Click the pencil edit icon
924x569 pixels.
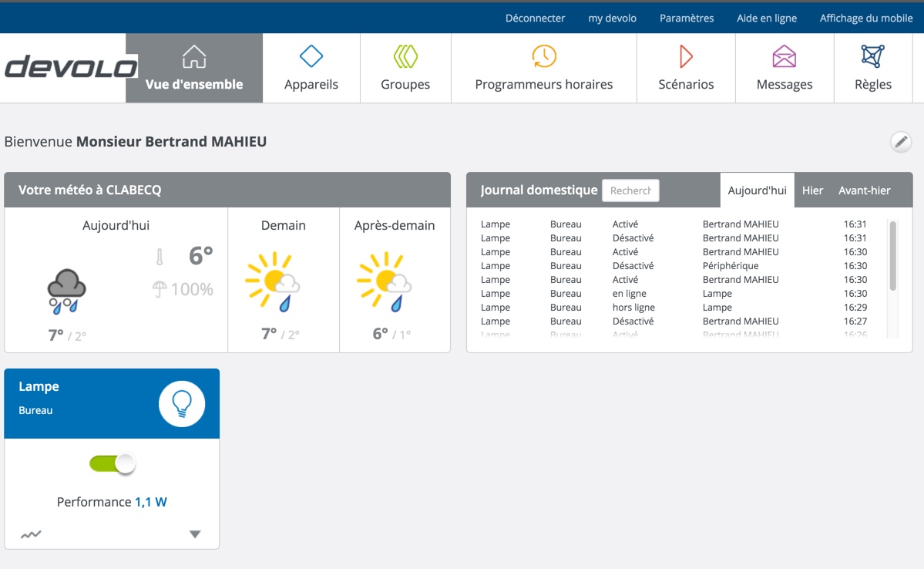(900, 142)
